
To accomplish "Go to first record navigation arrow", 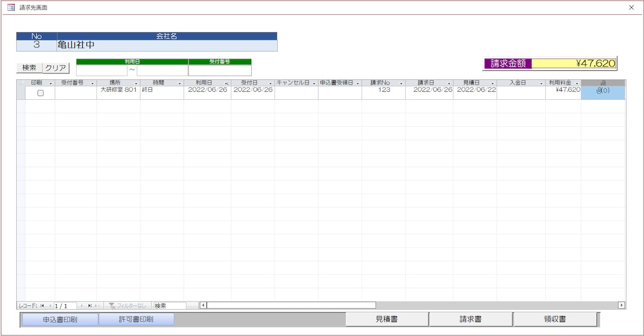I will pos(42,306).
